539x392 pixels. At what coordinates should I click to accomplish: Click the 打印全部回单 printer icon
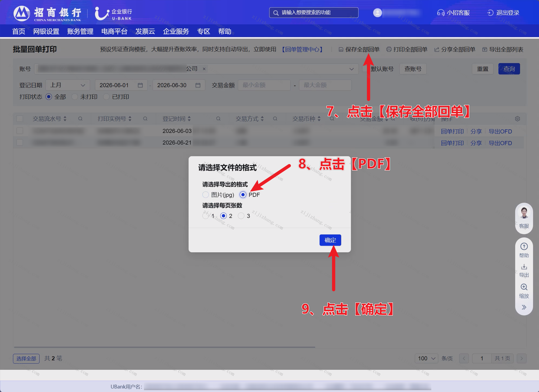(x=389, y=49)
